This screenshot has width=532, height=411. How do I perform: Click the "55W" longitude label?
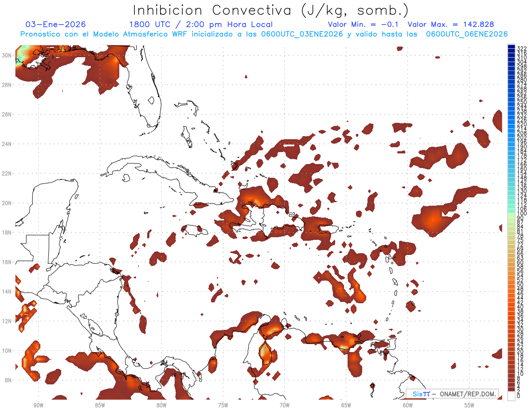469,405
